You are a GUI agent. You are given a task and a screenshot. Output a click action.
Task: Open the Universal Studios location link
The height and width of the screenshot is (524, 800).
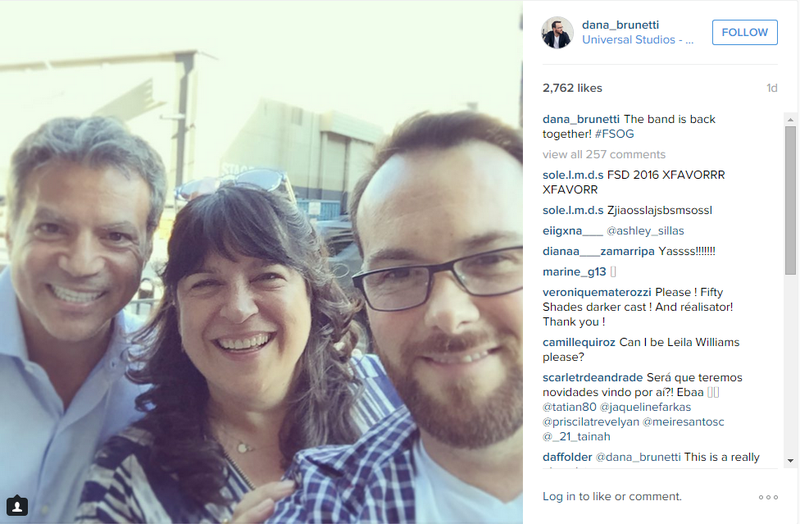[x=638, y=40]
